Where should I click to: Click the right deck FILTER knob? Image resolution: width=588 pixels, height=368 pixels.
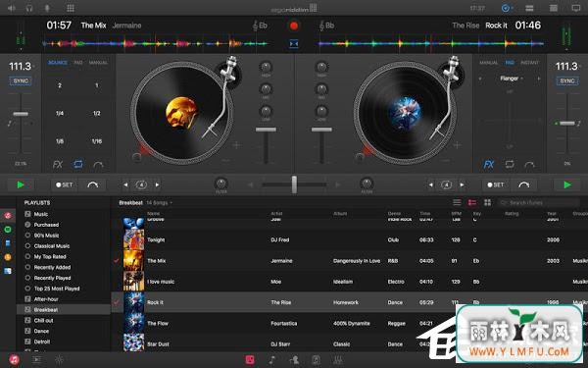pyautogui.click(x=367, y=184)
